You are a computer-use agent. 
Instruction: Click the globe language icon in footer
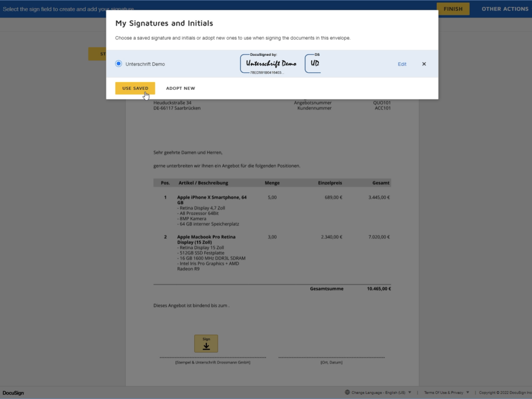pos(347,393)
